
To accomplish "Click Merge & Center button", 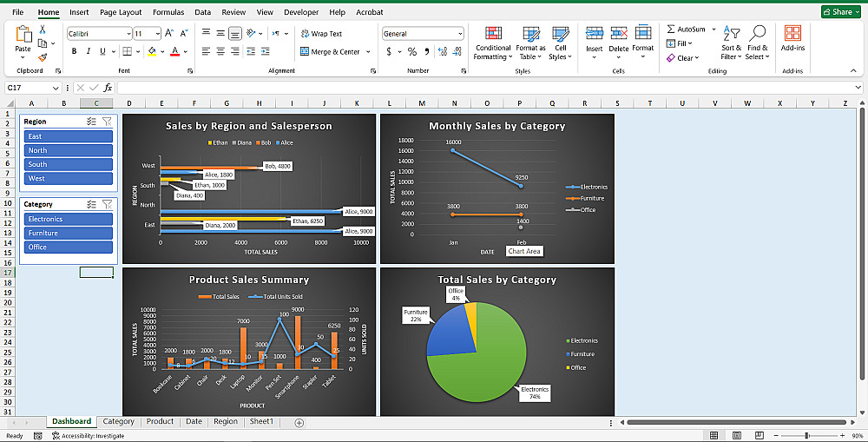I will pyautogui.click(x=331, y=51).
